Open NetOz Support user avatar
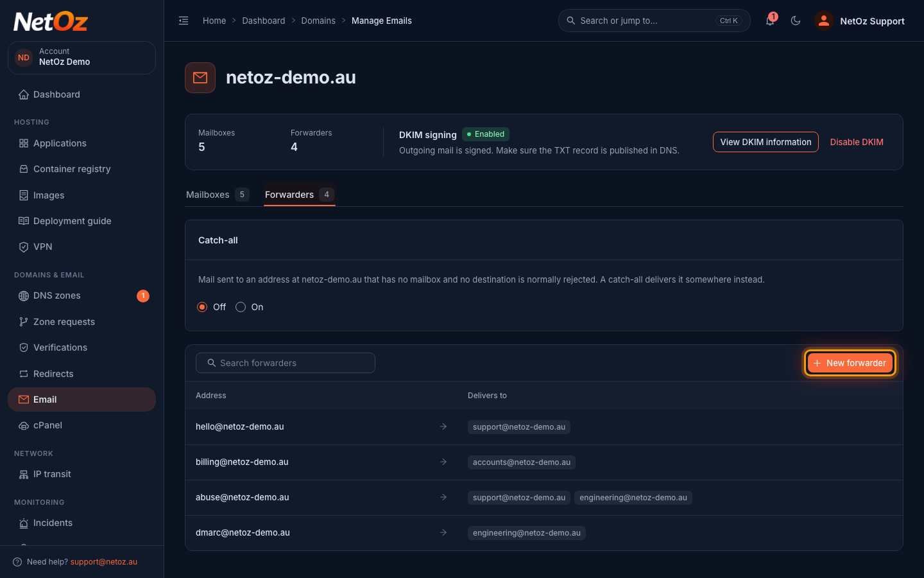The image size is (924, 578). (823, 21)
